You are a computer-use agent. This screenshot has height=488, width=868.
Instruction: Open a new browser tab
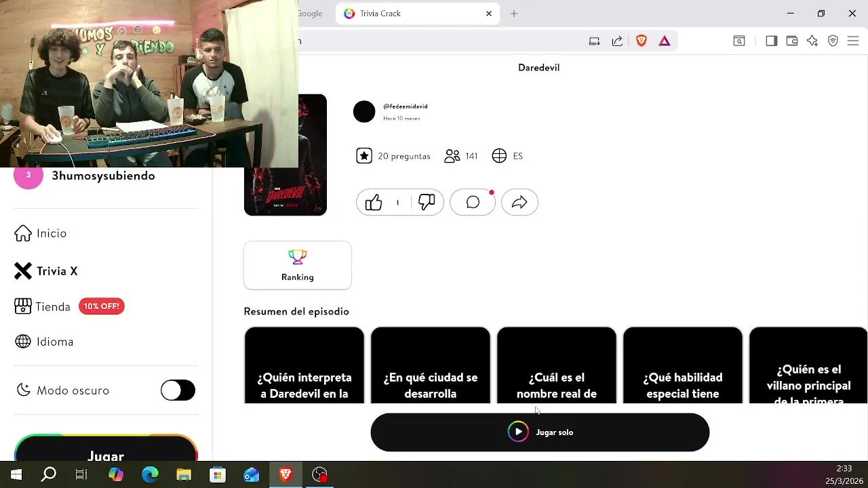(514, 14)
